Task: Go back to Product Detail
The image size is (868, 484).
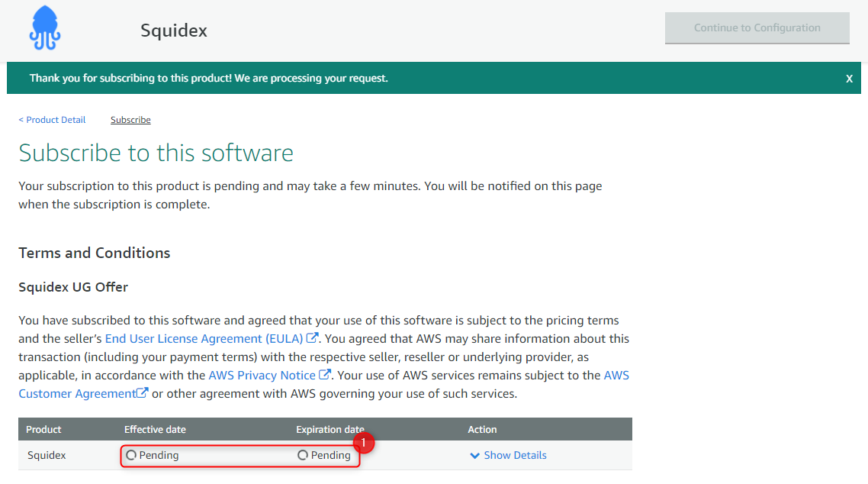Action: click(x=52, y=120)
